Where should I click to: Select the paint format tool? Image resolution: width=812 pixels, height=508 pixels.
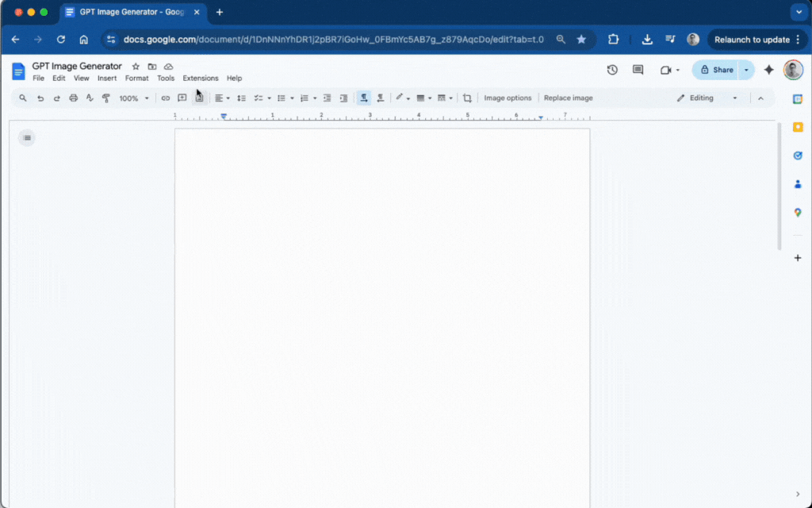pos(108,98)
